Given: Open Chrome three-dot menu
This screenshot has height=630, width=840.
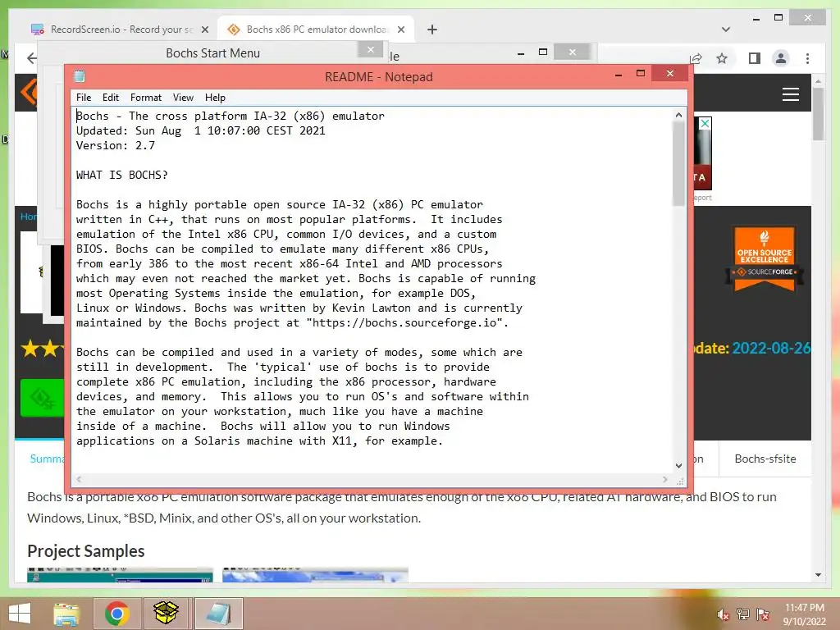Looking at the screenshot, I should [x=807, y=58].
